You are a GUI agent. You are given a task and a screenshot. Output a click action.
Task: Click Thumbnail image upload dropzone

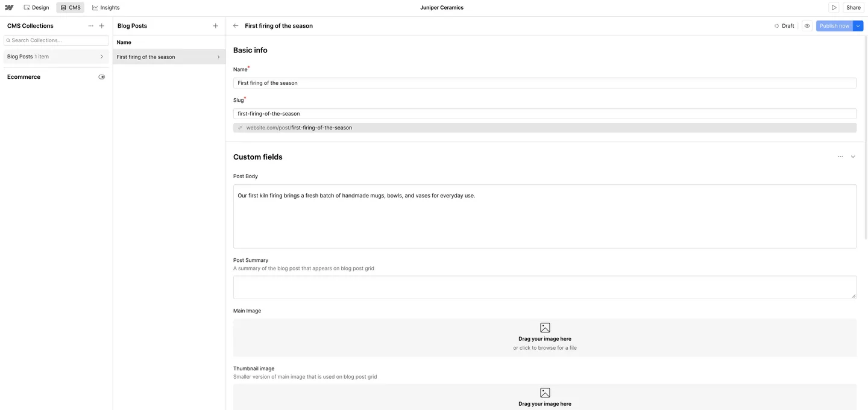click(x=544, y=397)
